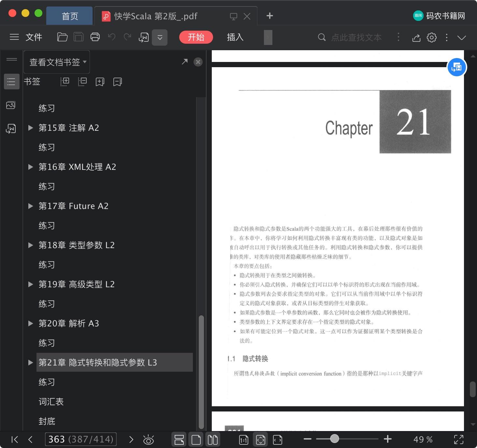Click the undo arrow icon
Screen dimensions: 477x448
(x=112, y=37)
